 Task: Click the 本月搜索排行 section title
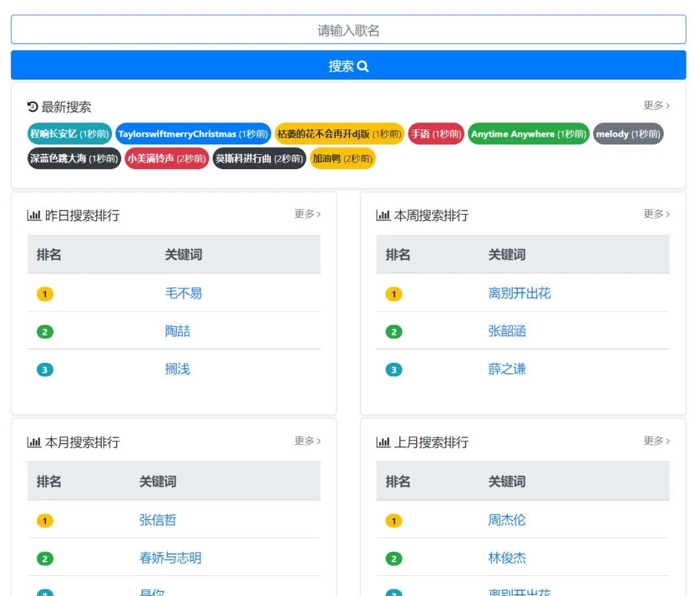[82, 442]
